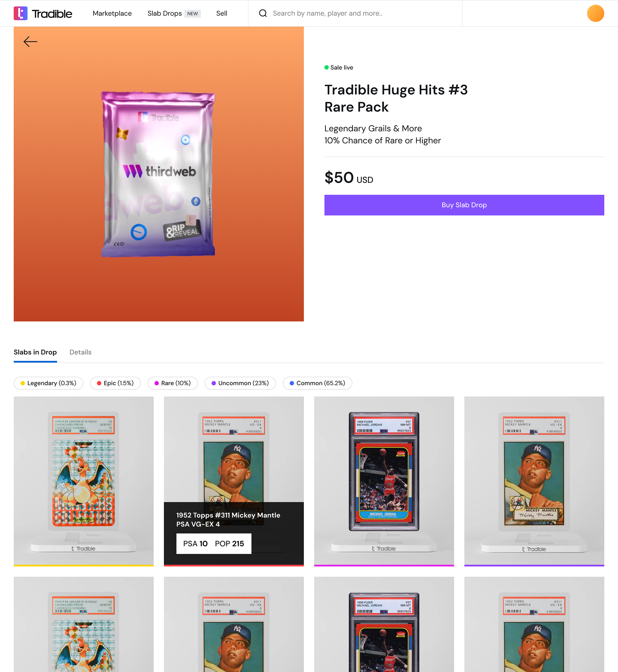Click the Tradible logo icon
This screenshot has width=618, height=672.
(20, 14)
